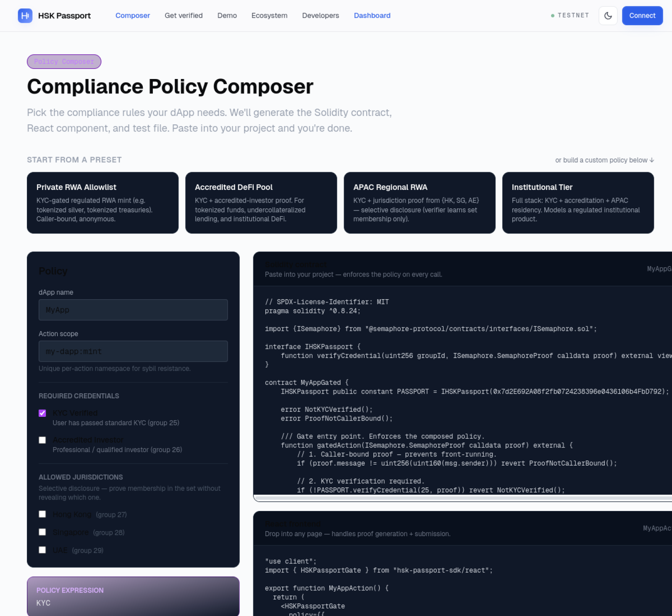The width and height of the screenshot is (672, 616).
Task: Open the Composer nav item
Action: pyautogui.click(x=133, y=16)
